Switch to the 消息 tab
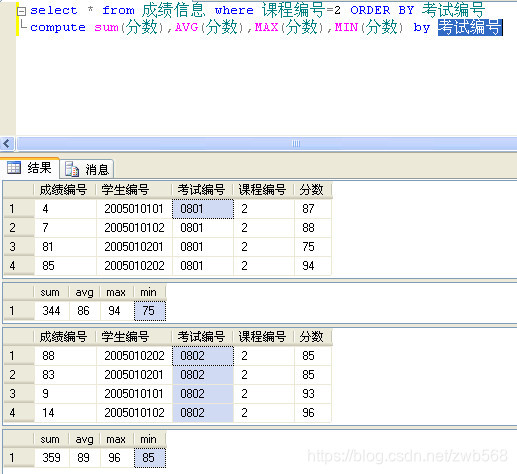Image resolution: width=517 pixels, height=474 pixels. click(x=87, y=169)
